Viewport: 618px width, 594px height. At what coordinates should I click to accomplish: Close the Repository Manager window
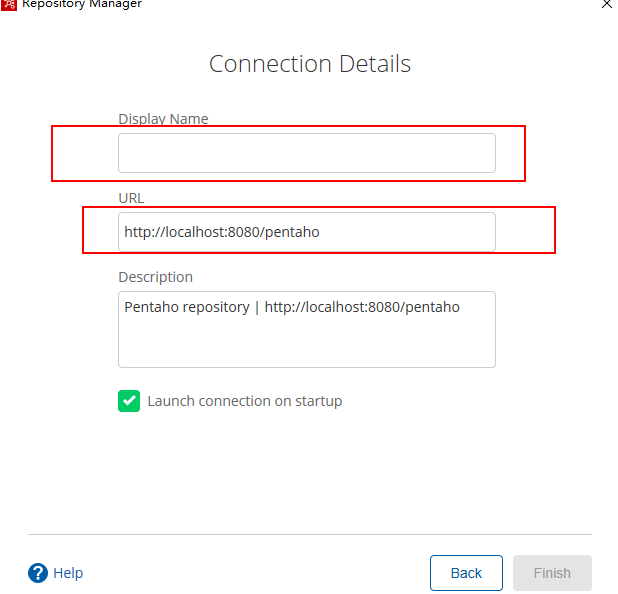point(606,4)
